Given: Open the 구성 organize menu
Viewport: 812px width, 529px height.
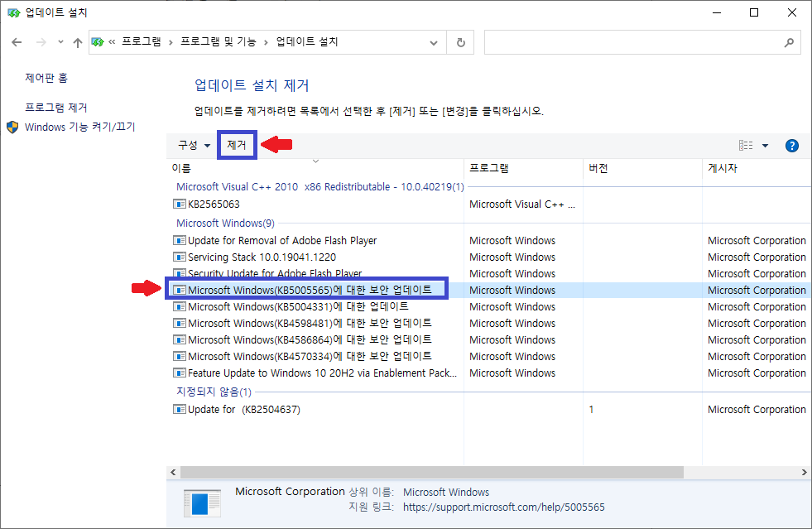Looking at the screenshot, I should 194,145.
